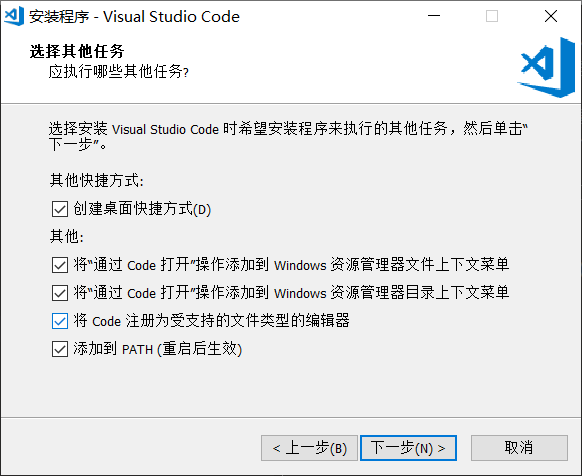Click the large VS Code logo in header
The width and height of the screenshot is (582, 476).
pyautogui.click(x=546, y=68)
